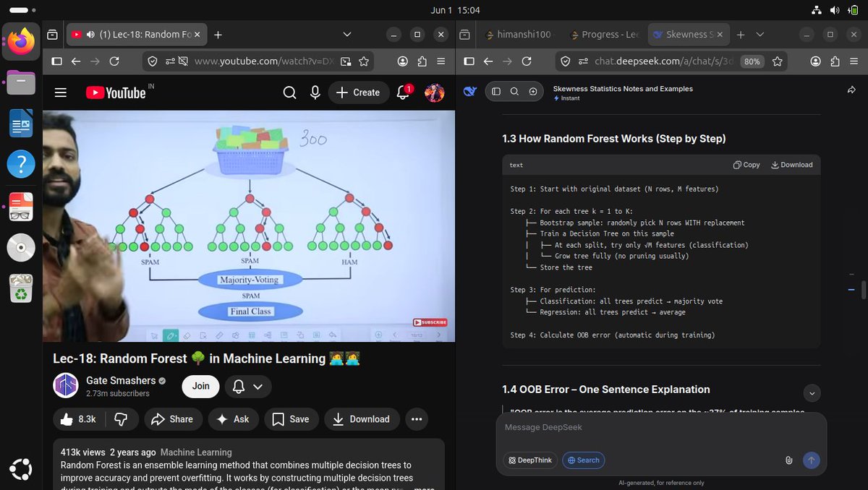This screenshot has width=868, height=490.
Task: Dislike the video with thumbs down
Action: [x=122, y=419]
